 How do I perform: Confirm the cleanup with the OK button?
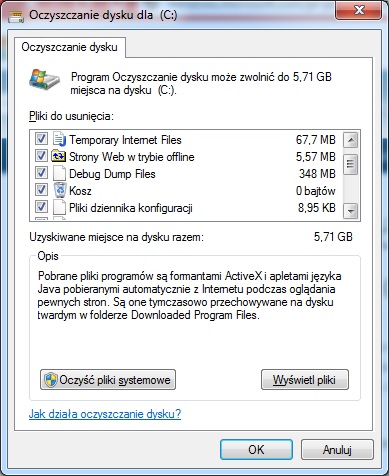(x=256, y=450)
